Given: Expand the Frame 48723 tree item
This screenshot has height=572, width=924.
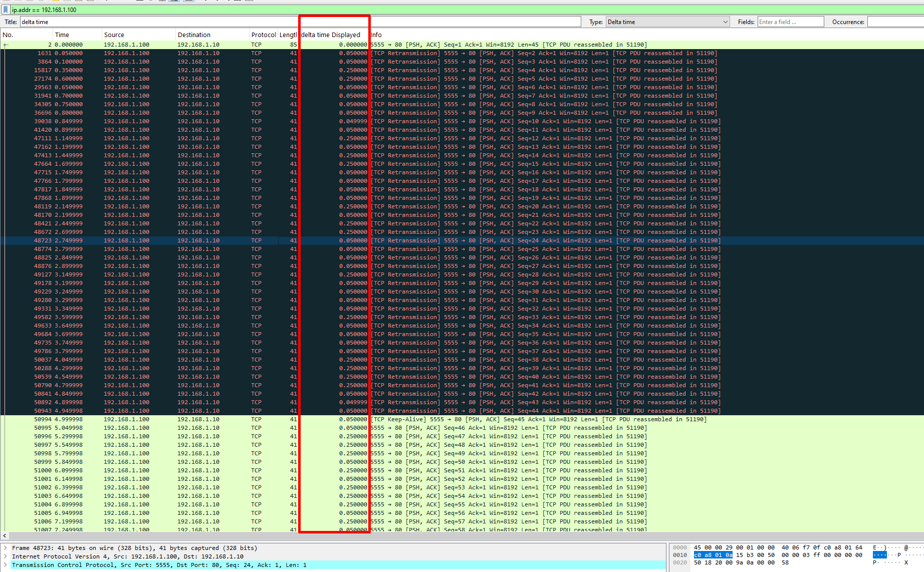Looking at the screenshot, I should [x=6, y=548].
